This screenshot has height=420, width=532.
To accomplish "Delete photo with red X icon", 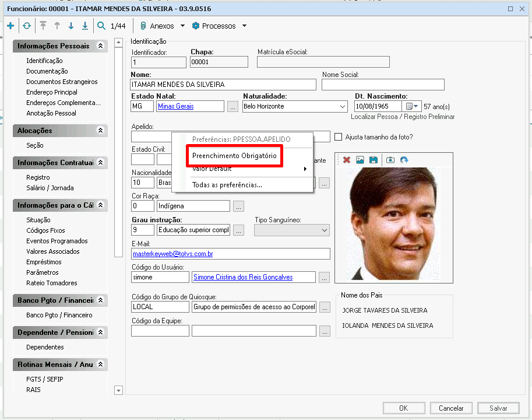I will point(346,160).
